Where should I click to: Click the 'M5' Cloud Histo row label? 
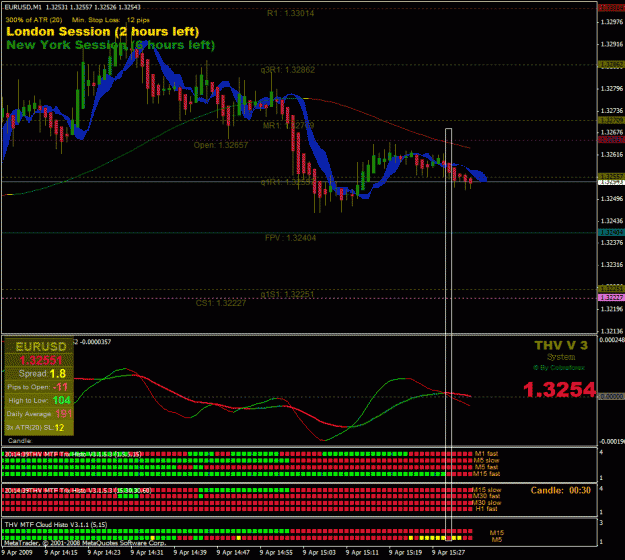[x=497, y=540]
